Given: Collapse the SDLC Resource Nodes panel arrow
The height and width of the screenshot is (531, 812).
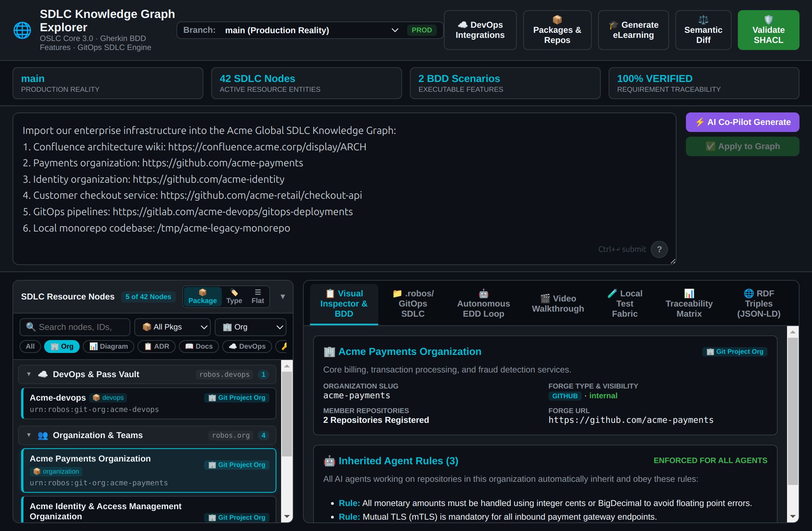Looking at the screenshot, I should click(283, 297).
